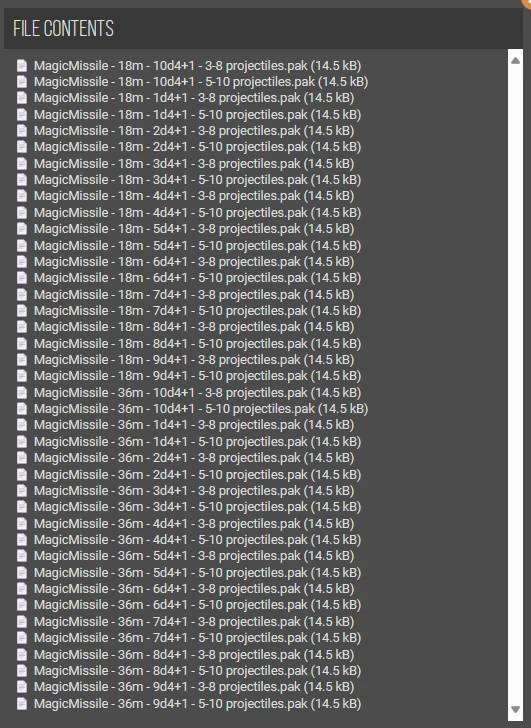Select MagicMissile 36m 2d4+1 3-8 projectiles.pak
The height and width of the screenshot is (728, 531).
point(194,458)
